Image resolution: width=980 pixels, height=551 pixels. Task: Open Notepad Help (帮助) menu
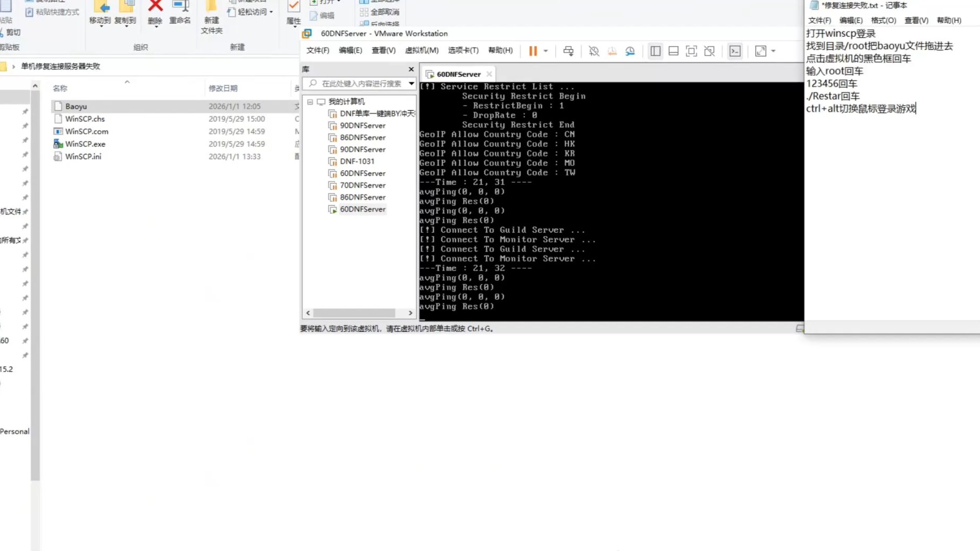coord(949,20)
